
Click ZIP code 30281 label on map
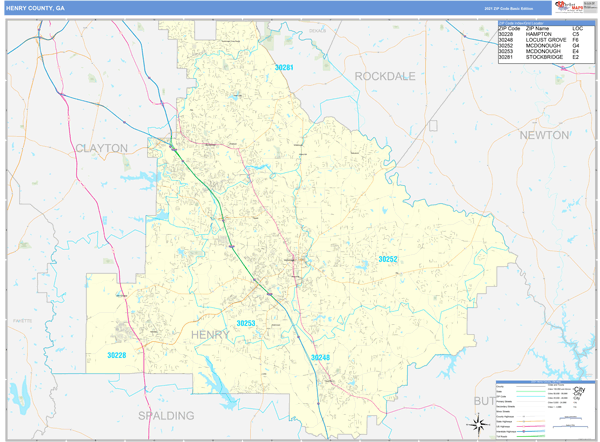[285, 67]
